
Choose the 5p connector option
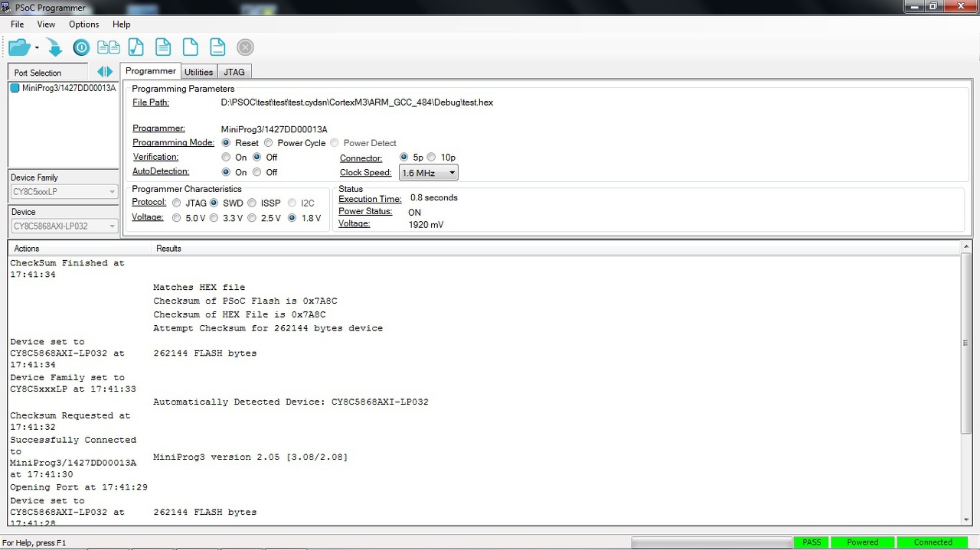point(404,157)
